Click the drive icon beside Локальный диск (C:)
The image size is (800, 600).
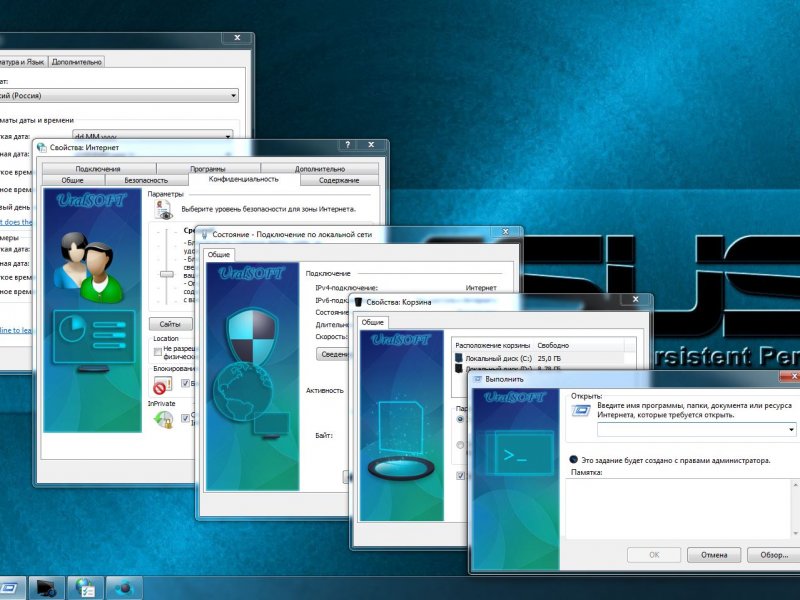459,358
